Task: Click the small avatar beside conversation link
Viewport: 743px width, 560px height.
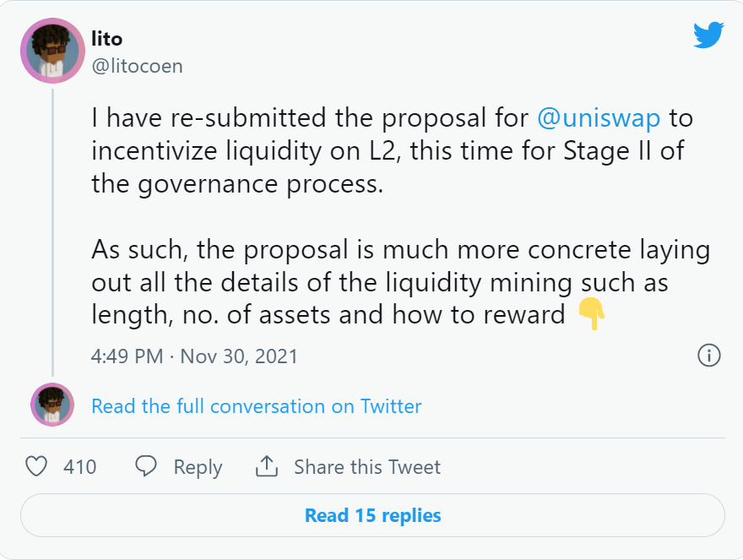Action: pos(52,405)
